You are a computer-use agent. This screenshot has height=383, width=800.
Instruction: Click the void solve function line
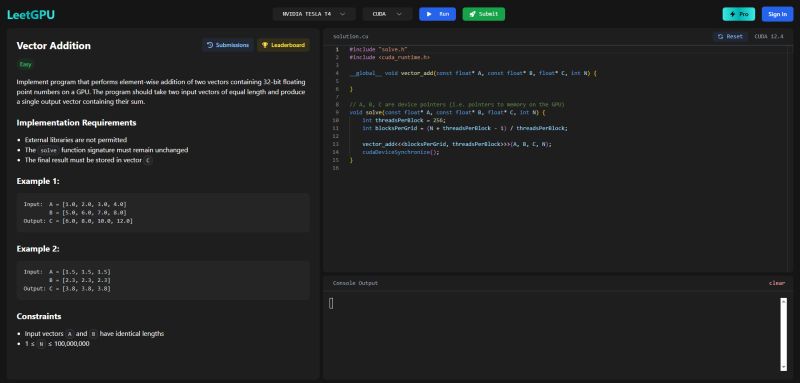click(447, 112)
